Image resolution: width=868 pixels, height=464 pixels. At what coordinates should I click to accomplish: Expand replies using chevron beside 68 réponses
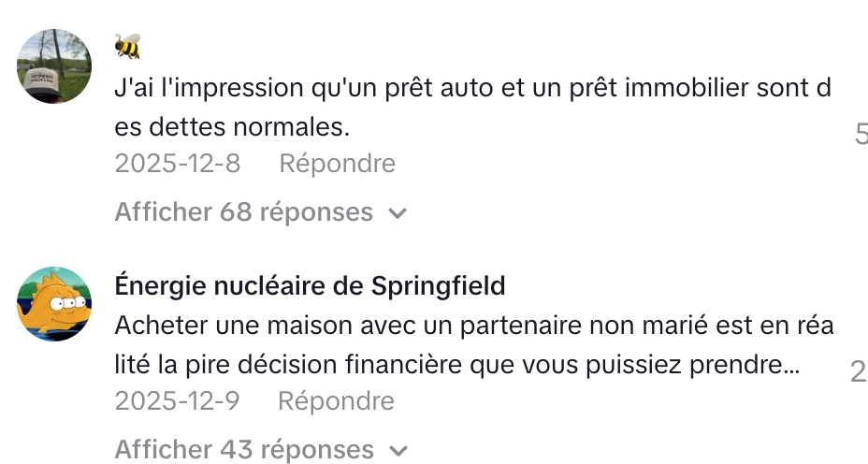pyautogui.click(x=398, y=213)
